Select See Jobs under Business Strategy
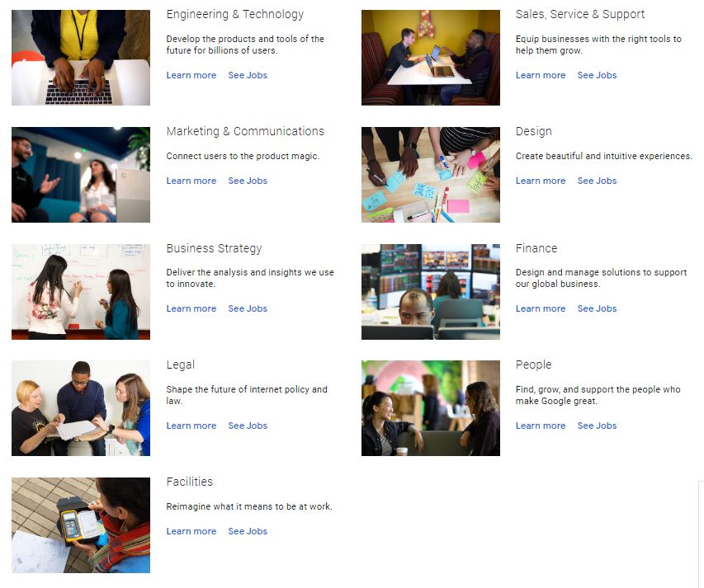Viewport: 704px width, 588px height. [248, 308]
